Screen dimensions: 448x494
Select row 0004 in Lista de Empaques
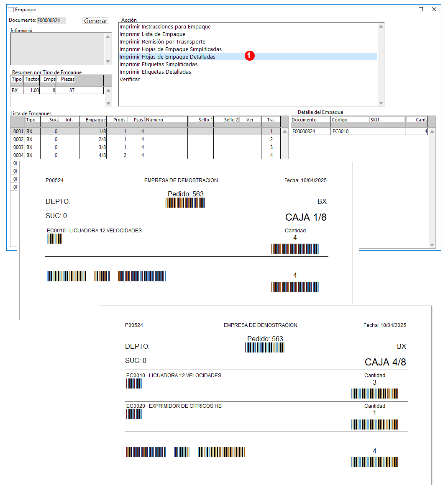146,155
